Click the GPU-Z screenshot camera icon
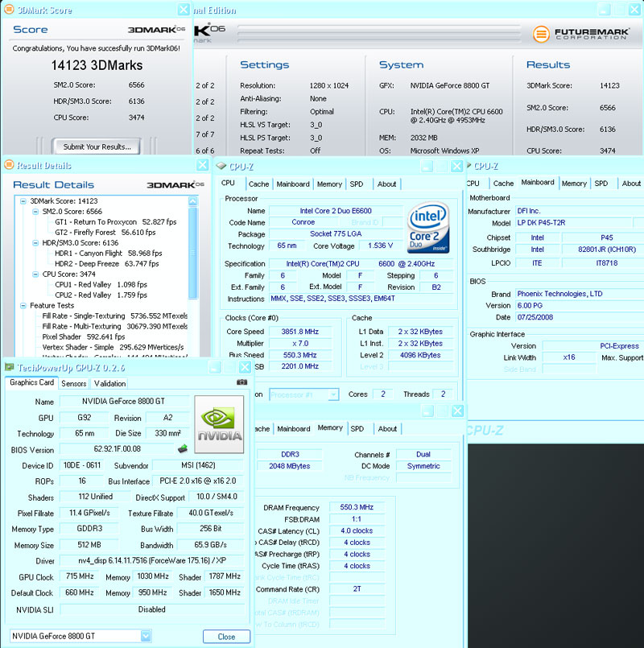The height and width of the screenshot is (648, 644). point(242,382)
